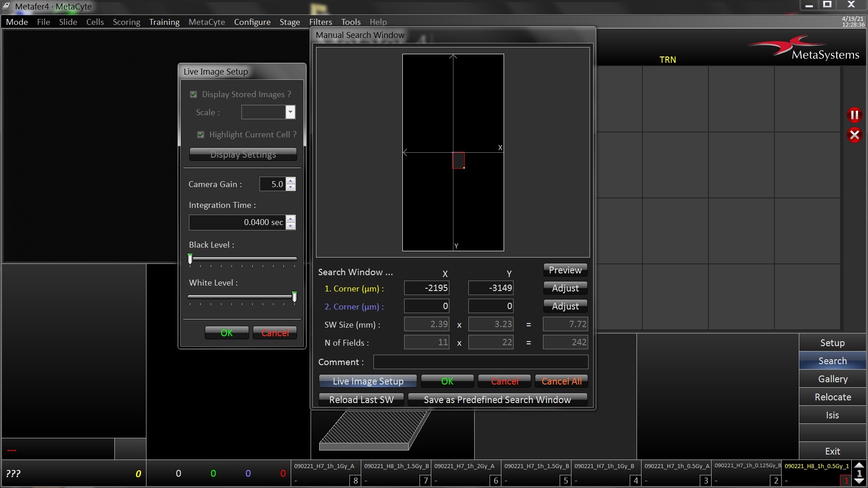
Task: Toggle Display Stored Images checkbox
Action: (193, 94)
